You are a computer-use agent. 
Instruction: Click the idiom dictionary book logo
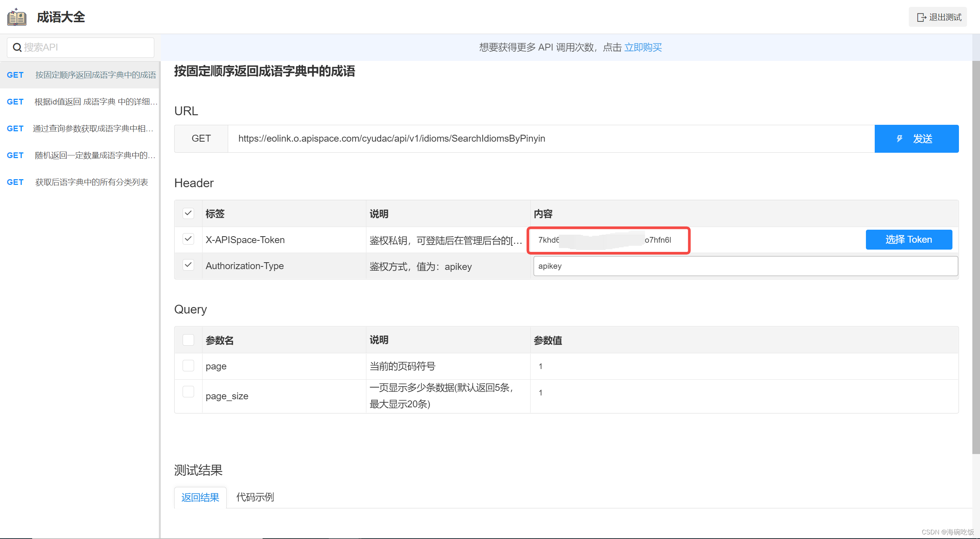(x=17, y=17)
